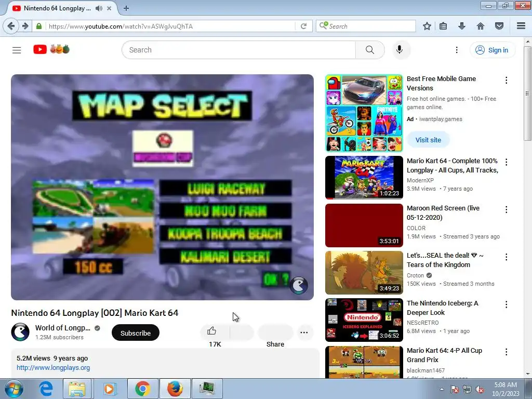532x399 pixels.
Task: Click the muted volume tray icon
Action: click(480, 389)
